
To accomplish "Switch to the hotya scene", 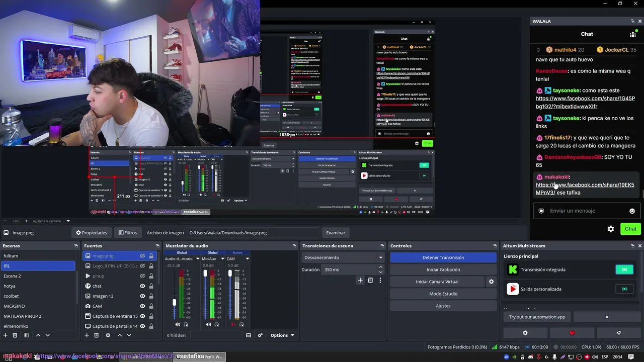I will pyautogui.click(x=38, y=286).
